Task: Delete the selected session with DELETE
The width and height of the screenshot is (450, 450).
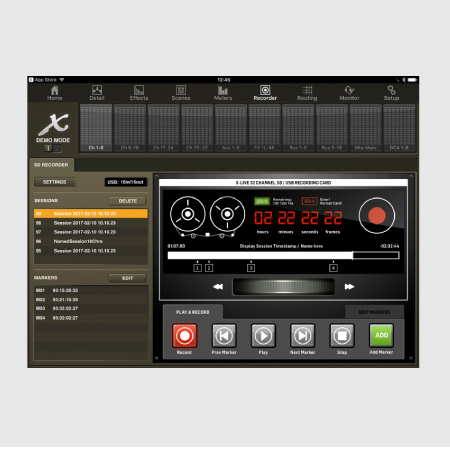Action: [128, 201]
